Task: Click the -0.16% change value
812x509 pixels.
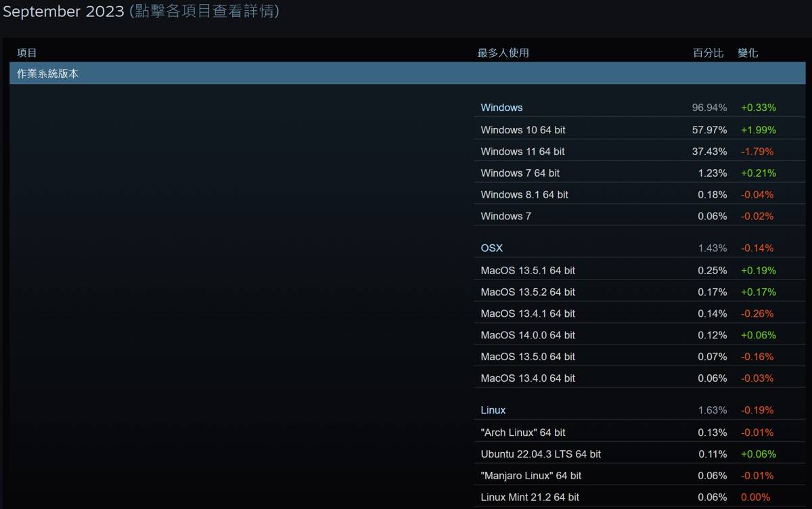Action: (757, 357)
